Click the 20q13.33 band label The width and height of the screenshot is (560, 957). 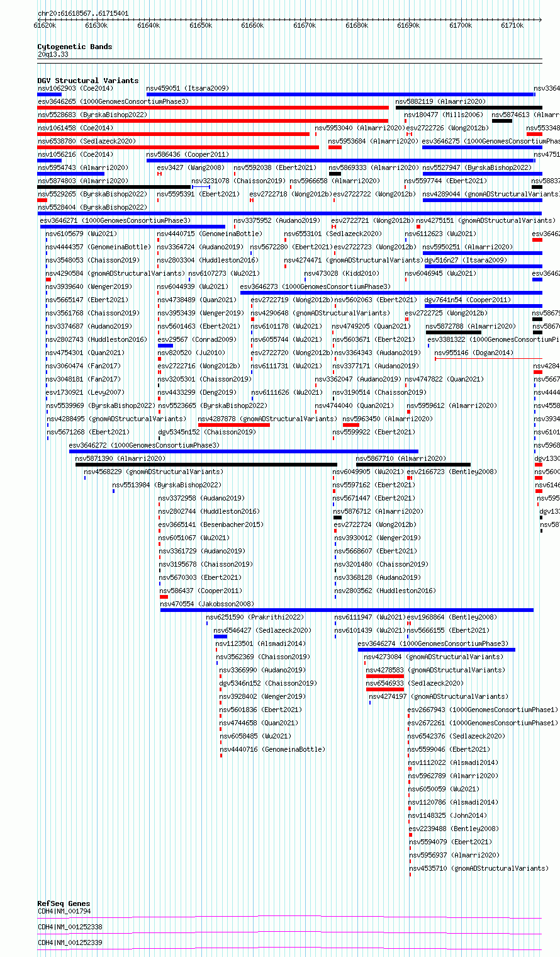pos(53,55)
